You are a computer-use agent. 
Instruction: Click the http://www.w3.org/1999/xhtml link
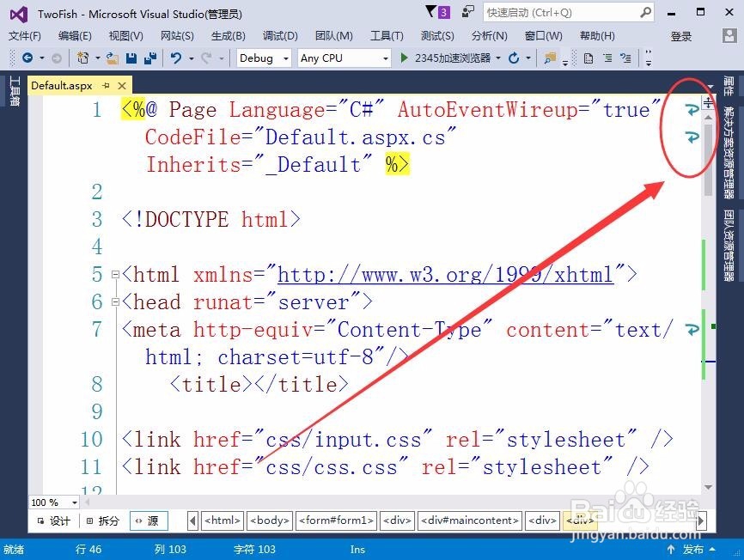click(446, 275)
